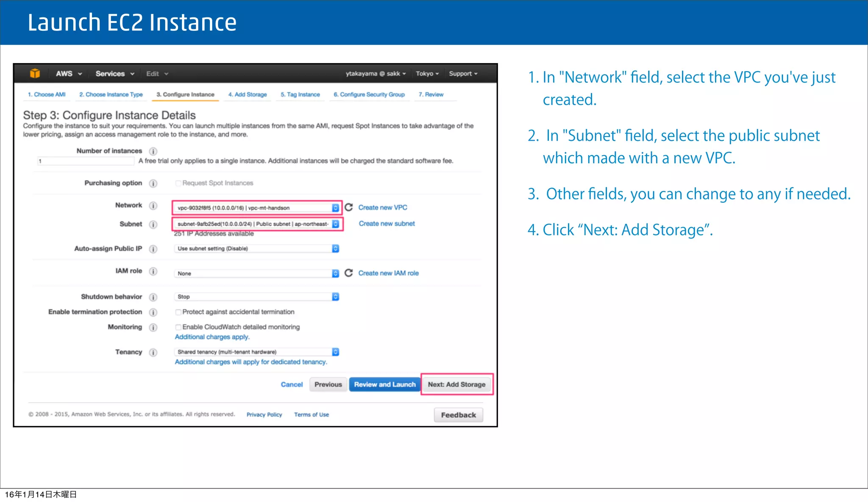Click the Review and Launch button
This screenshot has height=502, width=868.
click(x=385, y=385)
